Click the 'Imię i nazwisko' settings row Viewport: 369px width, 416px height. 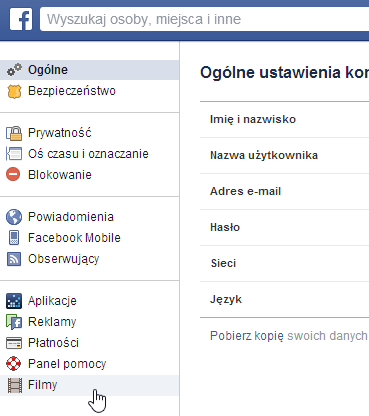point(284,119)
